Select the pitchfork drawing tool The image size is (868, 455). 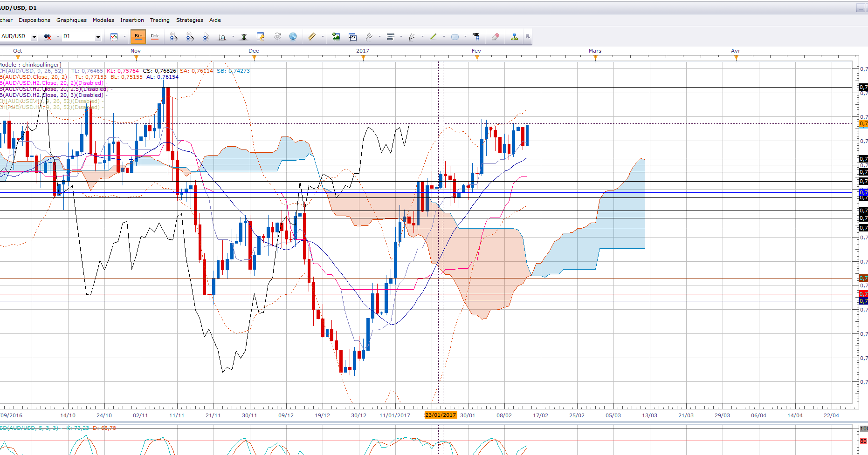(x=369, y=36)
